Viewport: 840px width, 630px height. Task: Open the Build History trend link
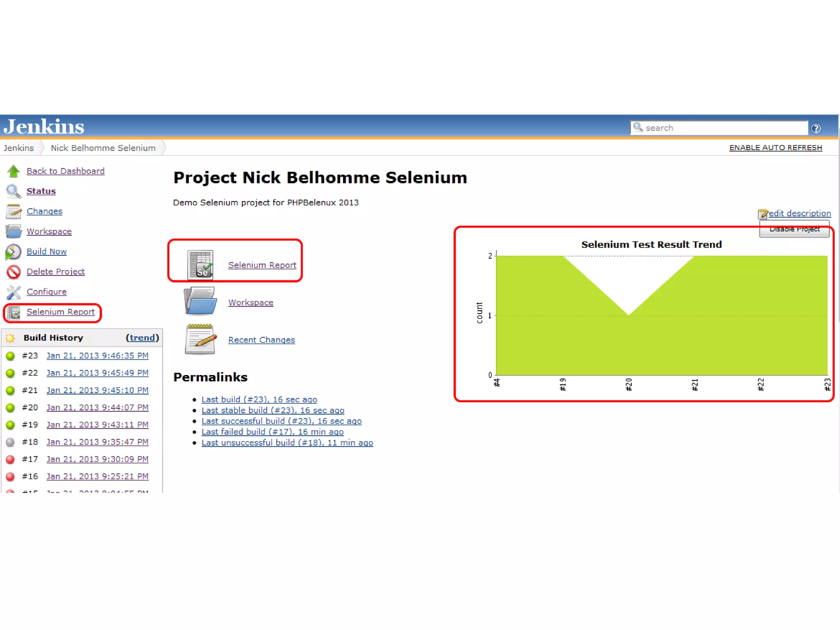click(142, 338)
